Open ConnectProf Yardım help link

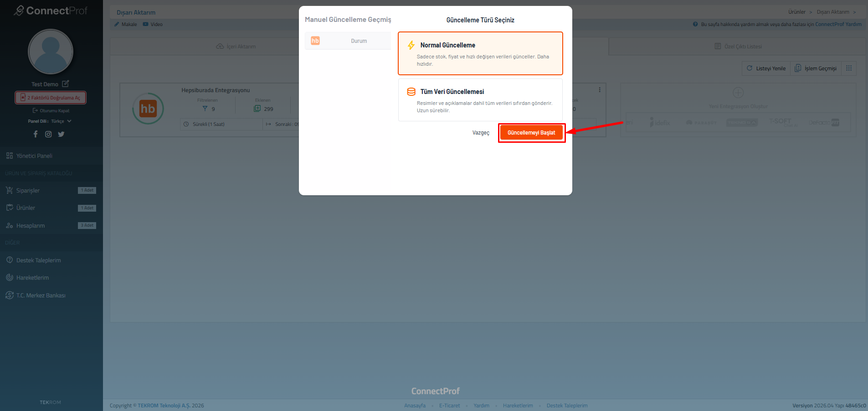(x=838, y=24)
